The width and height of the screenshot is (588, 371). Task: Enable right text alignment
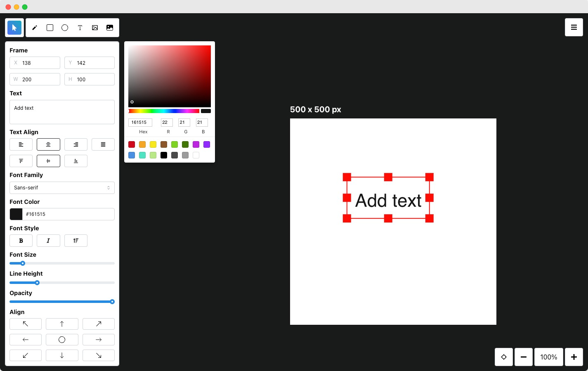coord(76,144)
